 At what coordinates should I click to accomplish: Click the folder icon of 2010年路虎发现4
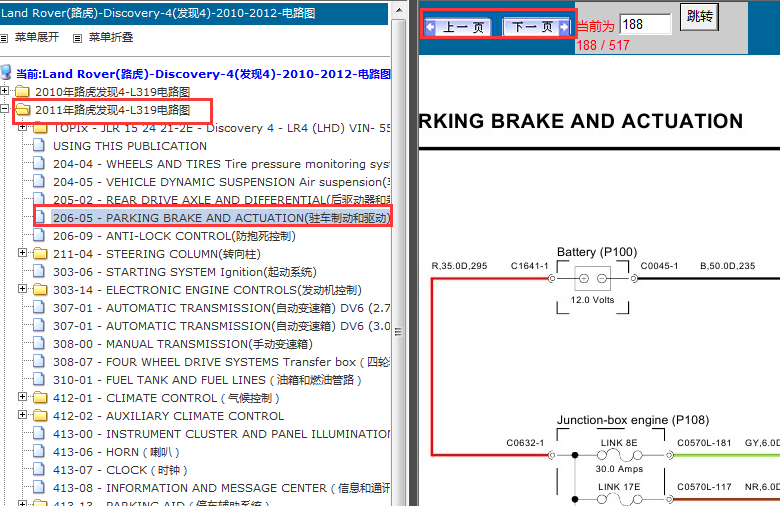click(22, 92)
